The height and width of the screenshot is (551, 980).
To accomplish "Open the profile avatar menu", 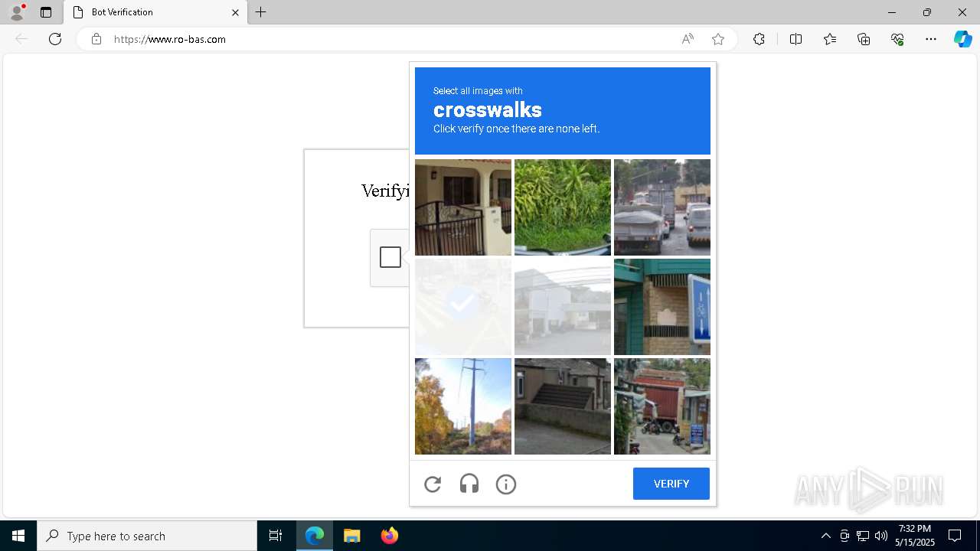I will tap(17, 12).
